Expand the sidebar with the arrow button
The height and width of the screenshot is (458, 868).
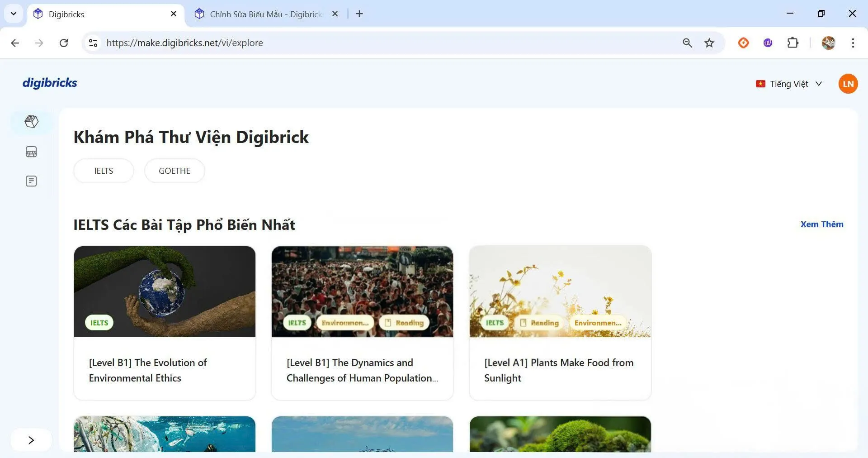point(31,440)
